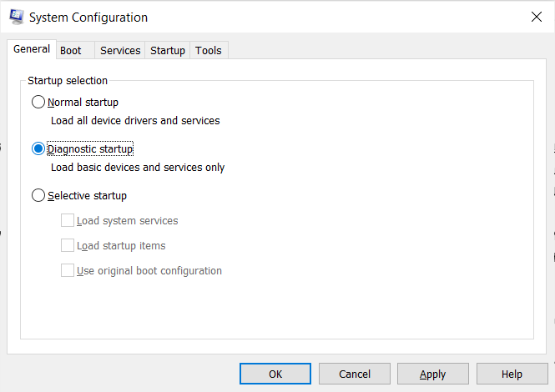The image size is (555, 392).
Task: Toggle the Load system services checkbox
Action: tap(68, 221)
